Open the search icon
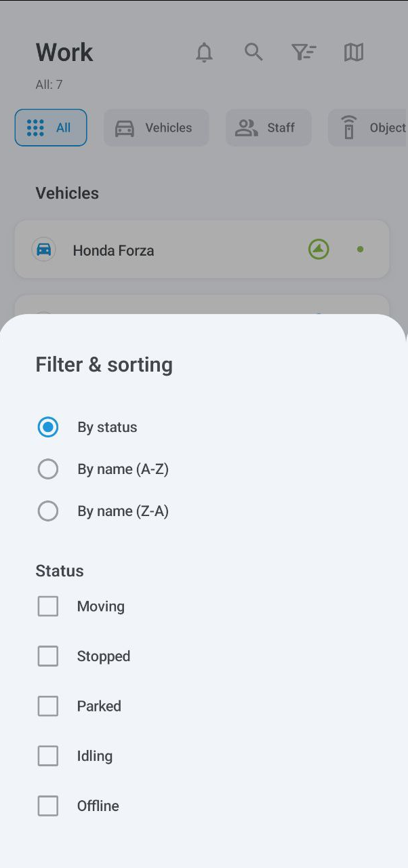Image resolution: width=408 pixels, height=868 pixels. coord(253,52)
